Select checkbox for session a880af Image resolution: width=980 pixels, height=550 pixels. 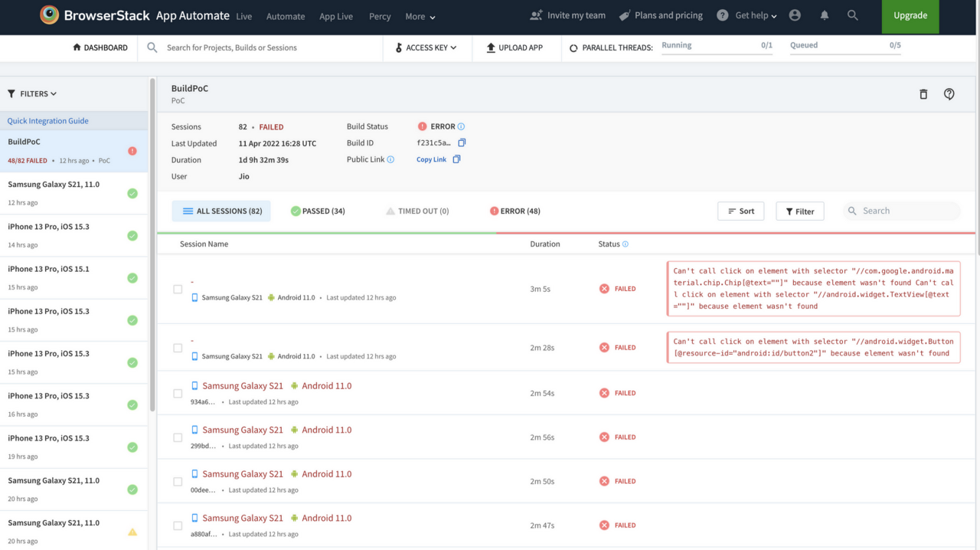[x=178, y=526]
